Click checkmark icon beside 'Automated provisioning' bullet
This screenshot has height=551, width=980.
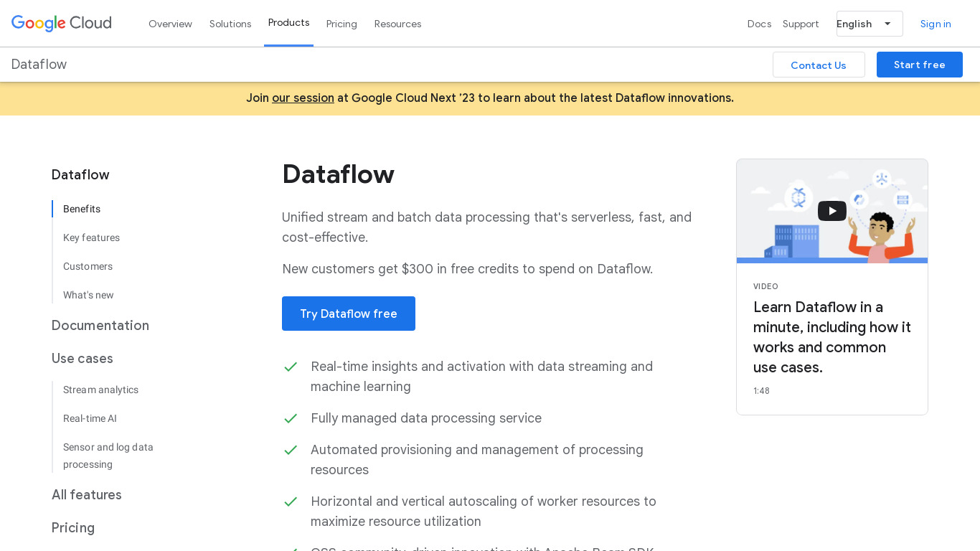pyautogui.click(x=291, y=450)
